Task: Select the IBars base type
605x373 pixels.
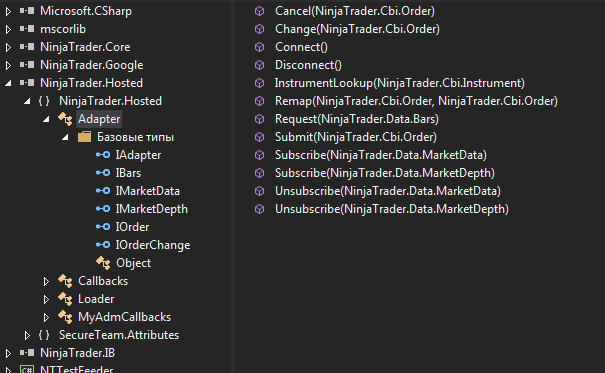Action: pos(128,173)
